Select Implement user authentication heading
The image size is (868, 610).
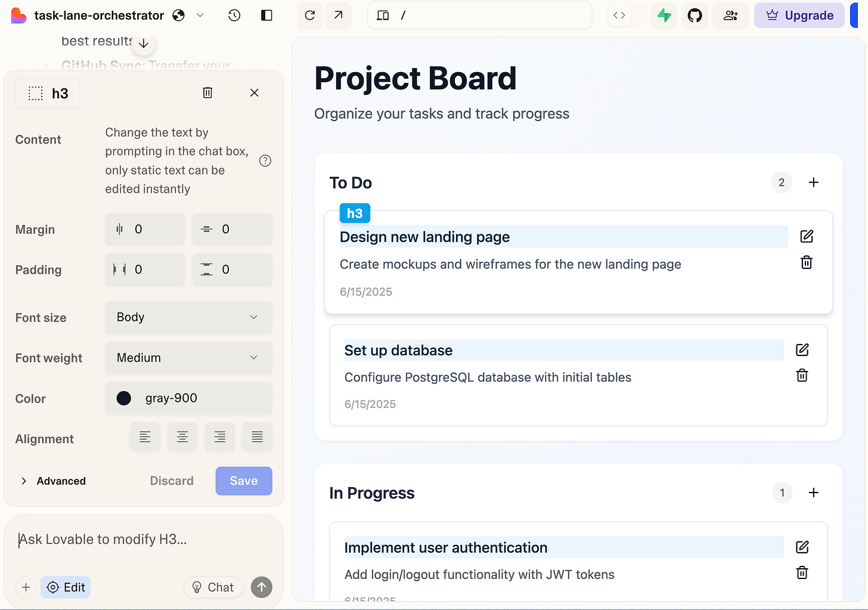point(446,548)
